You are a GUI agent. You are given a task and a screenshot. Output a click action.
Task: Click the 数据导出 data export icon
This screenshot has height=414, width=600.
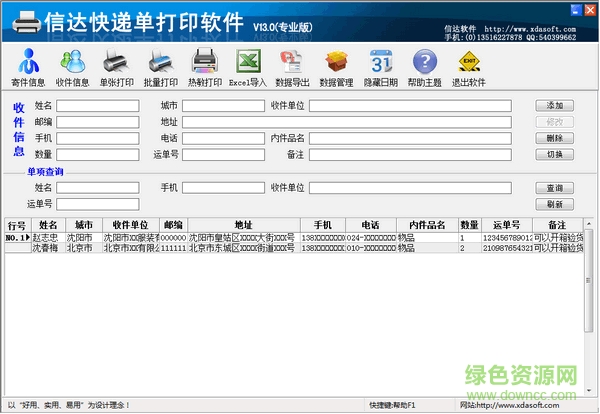293,67
